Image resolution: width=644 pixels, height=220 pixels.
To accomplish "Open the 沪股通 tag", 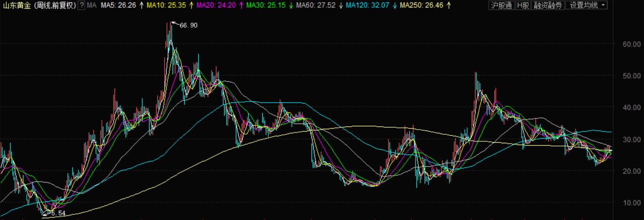I will coord(501,5).
